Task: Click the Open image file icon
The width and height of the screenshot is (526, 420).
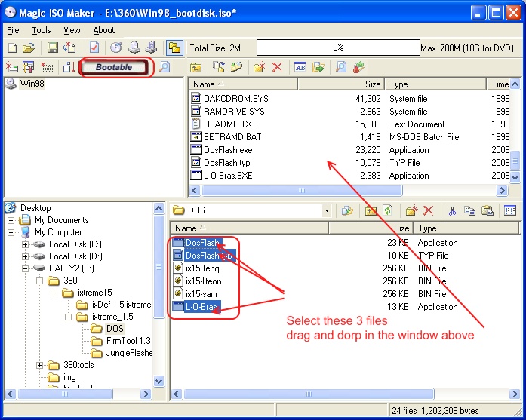Action: click(29, 48)
